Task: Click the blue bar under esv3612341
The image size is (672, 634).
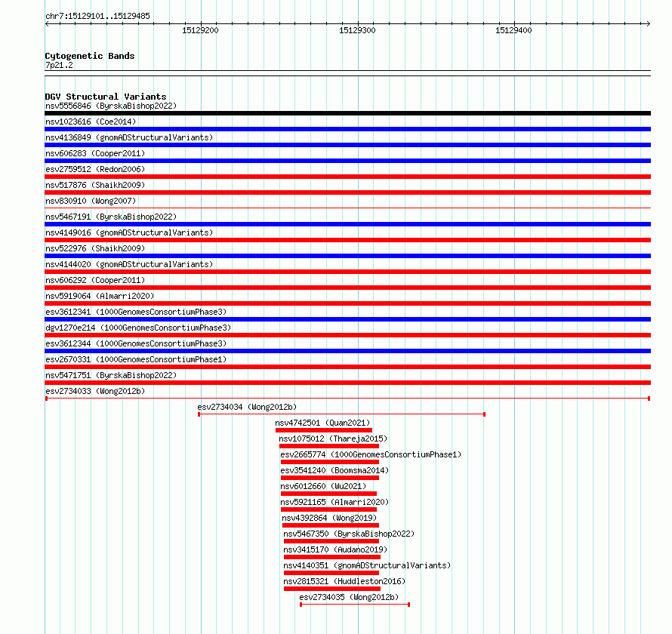Action: pos(347,319)
